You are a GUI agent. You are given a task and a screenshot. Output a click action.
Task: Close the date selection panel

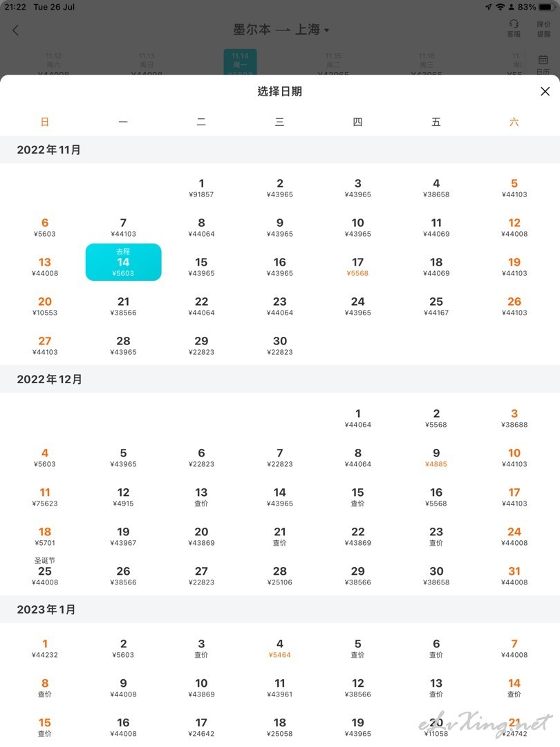coord(545,91)
